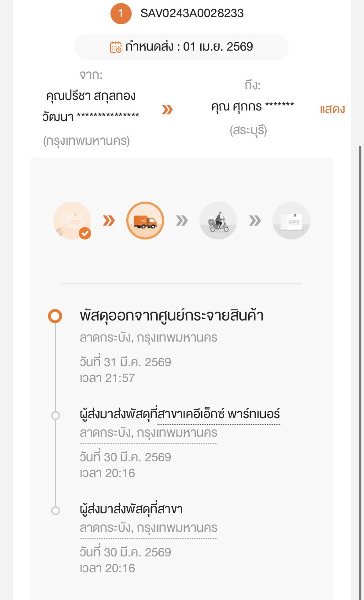The image size is (364, 600).
Task: Open the ลาดกระบัง location link dated 30 มี.ค. 20:16 partner
Action: tap(148, 433)
